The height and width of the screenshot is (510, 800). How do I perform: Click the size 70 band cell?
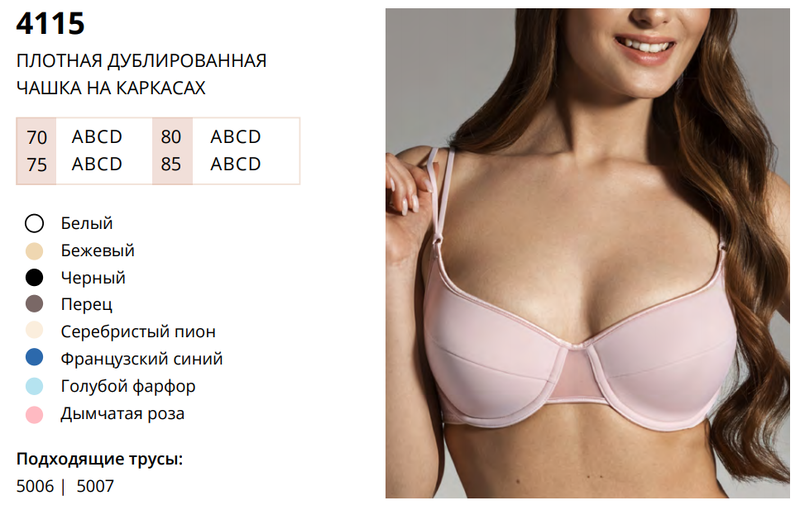click(37, 137)
